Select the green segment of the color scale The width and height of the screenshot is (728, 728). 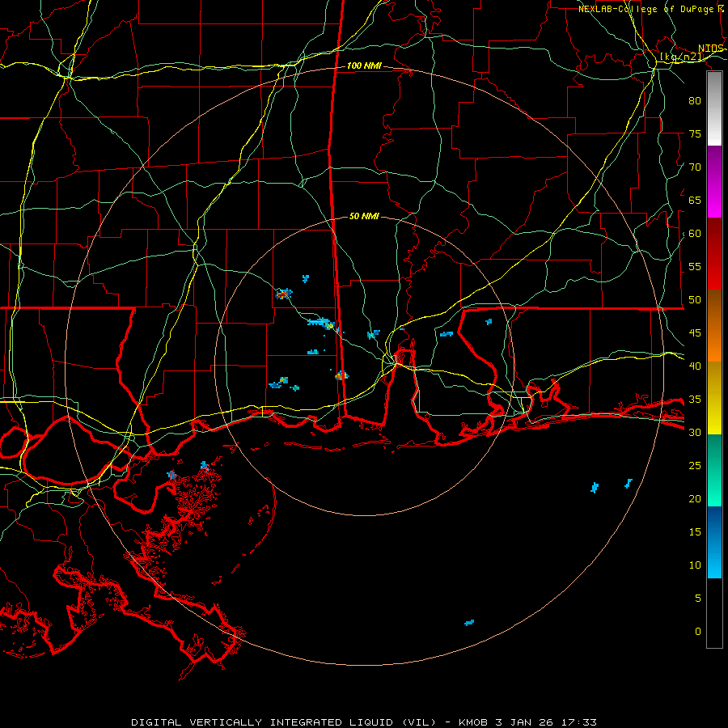pos(714,470)
